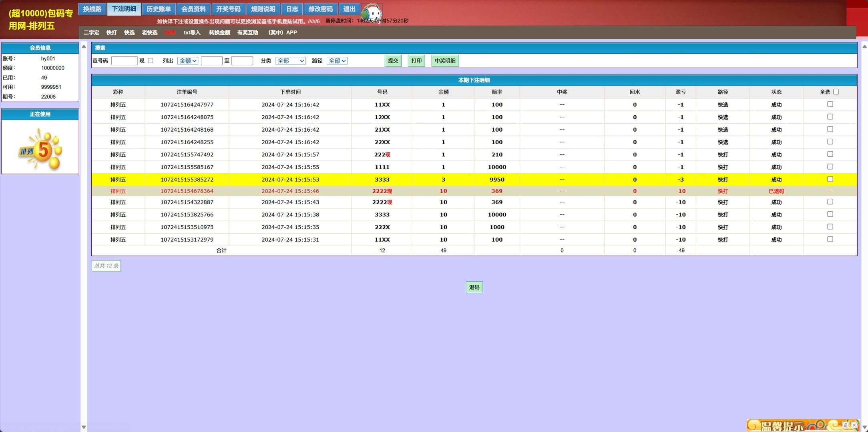Open the 开奖号码 tab
The height and width of the screenshot is (432, 868).
point(228,9)
